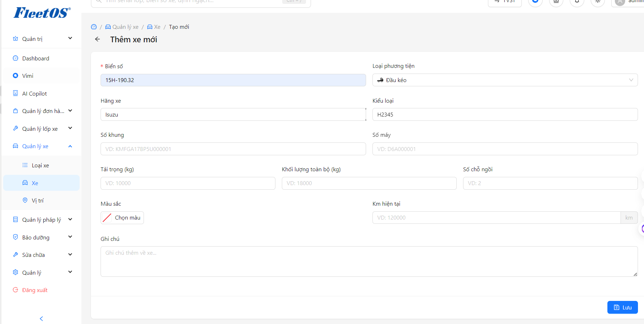Viewport: 644px width, 324px height.
Task: Collapse the Quản lý xe menu
Action: [41, 146]
